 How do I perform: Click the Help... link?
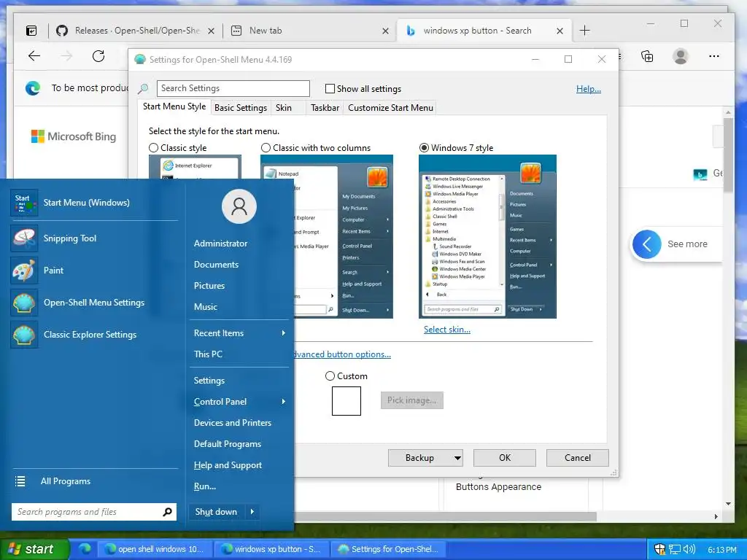click(589, 89)
